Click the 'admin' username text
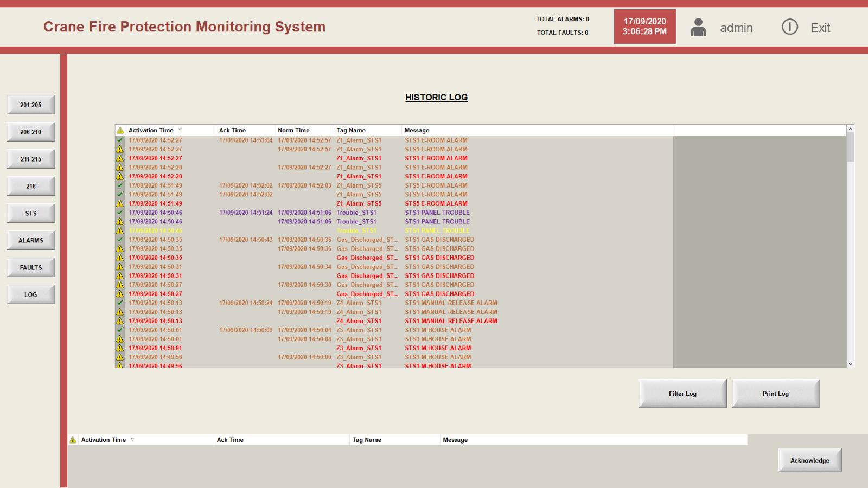This screenshot has height=488, width=868. [736, 28]
